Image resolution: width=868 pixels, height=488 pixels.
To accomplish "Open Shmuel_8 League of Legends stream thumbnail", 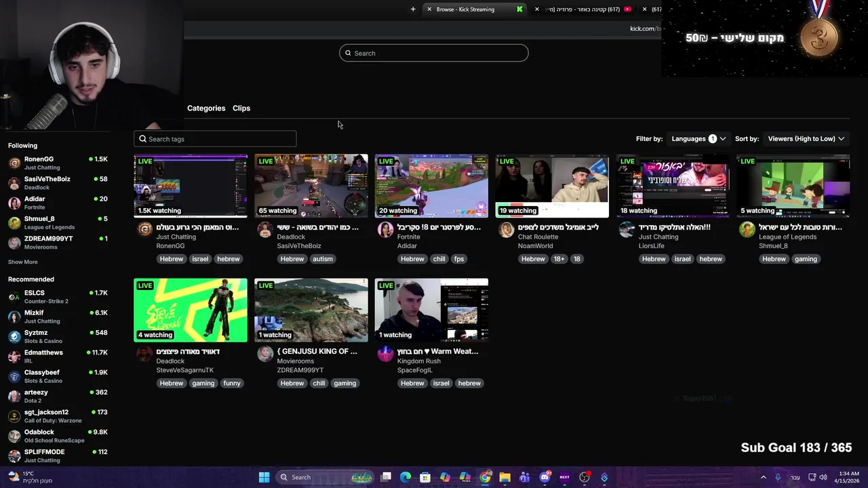I will click(x=793, y=186).
